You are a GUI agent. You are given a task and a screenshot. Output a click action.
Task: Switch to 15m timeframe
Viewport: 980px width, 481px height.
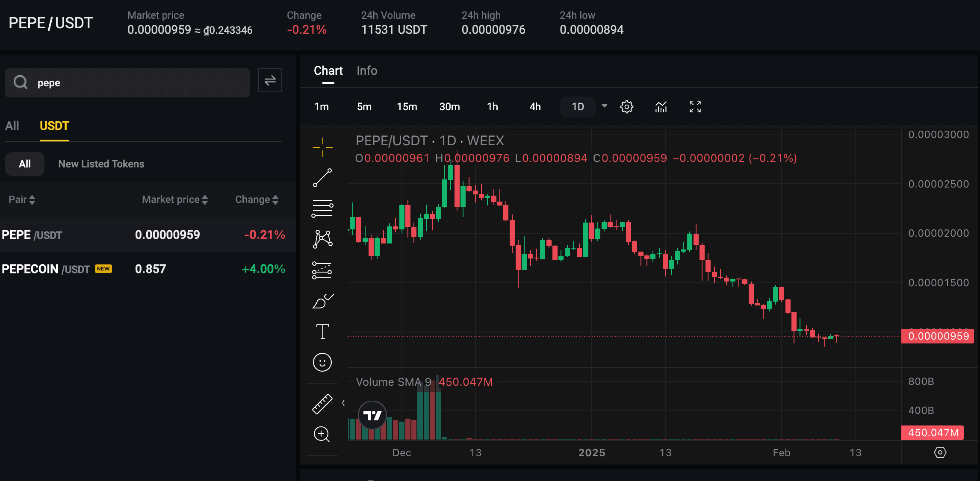point(407,107)
